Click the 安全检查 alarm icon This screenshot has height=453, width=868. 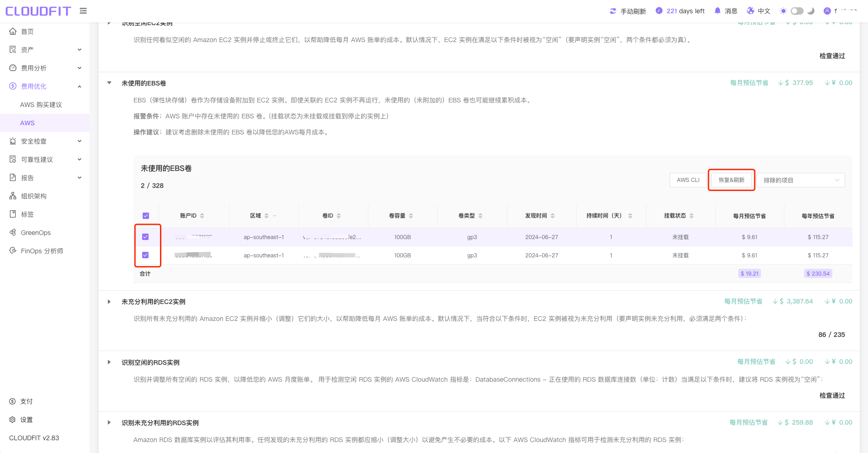(13, 141)
